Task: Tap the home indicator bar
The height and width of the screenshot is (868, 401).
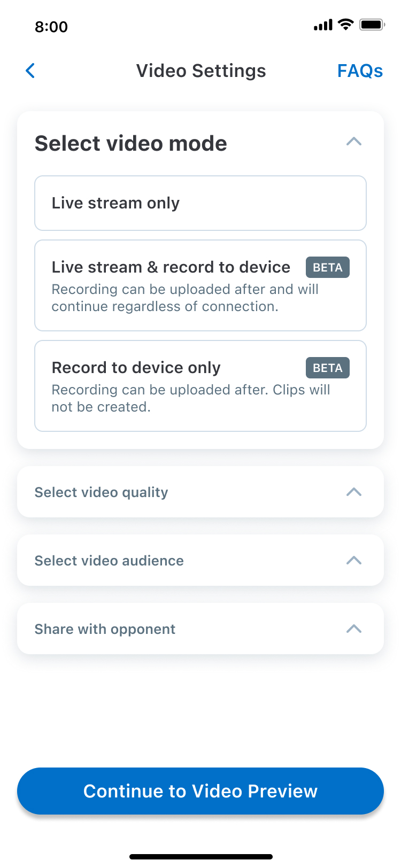Action: pos(200,857)
